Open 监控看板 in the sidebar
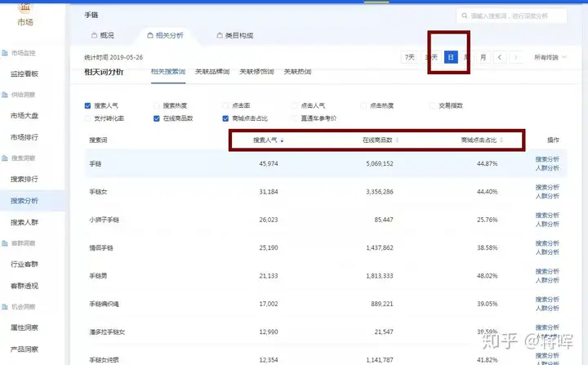 [x=24, y=74]
